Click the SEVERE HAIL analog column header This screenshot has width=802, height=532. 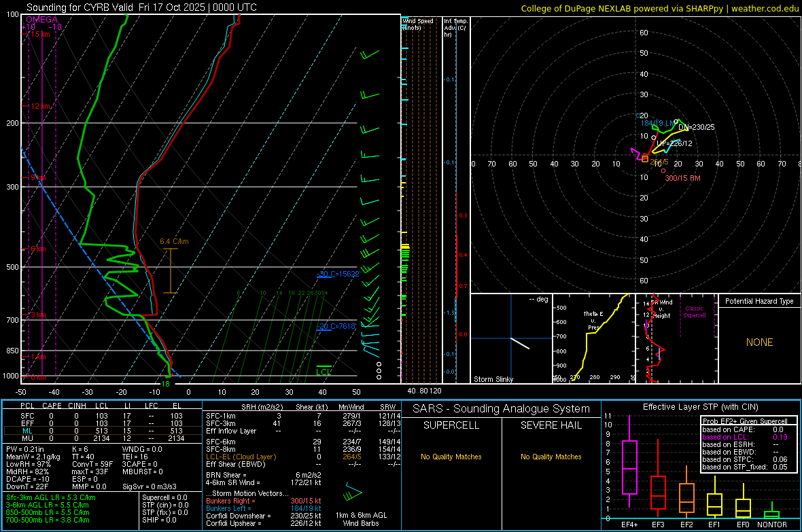coord(551,425)
